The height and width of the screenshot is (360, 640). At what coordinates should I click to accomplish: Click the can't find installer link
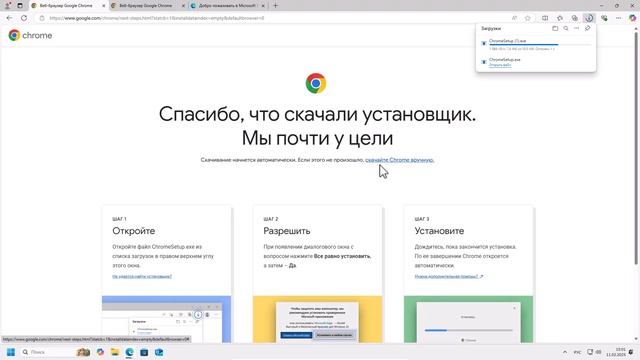coord(142,276)
